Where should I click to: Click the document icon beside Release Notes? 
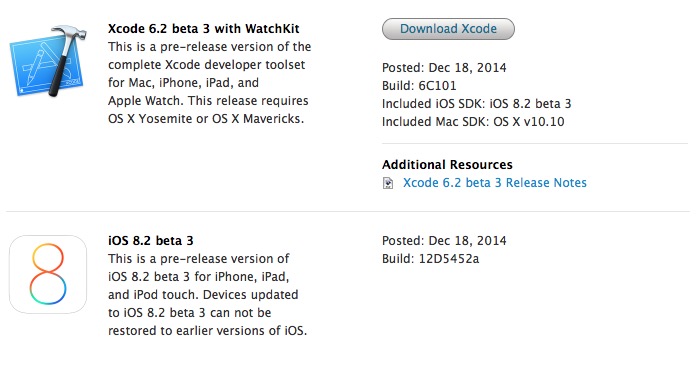click(388, 183)
